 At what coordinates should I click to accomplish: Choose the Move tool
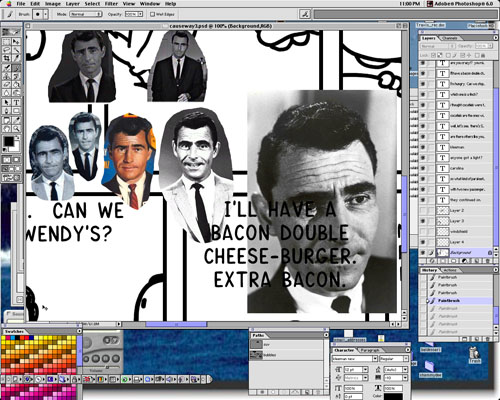pyautogui.click(x=16, y=41)
